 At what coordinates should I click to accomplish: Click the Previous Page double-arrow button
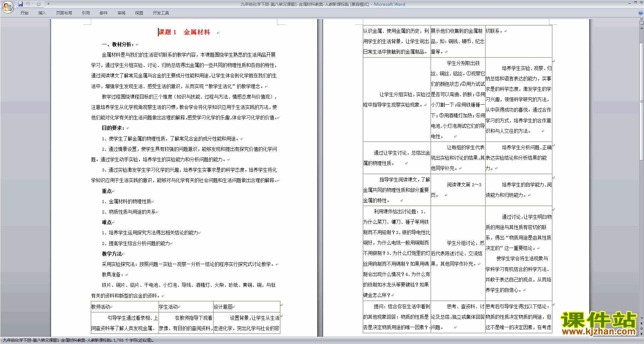pos(642,324)
